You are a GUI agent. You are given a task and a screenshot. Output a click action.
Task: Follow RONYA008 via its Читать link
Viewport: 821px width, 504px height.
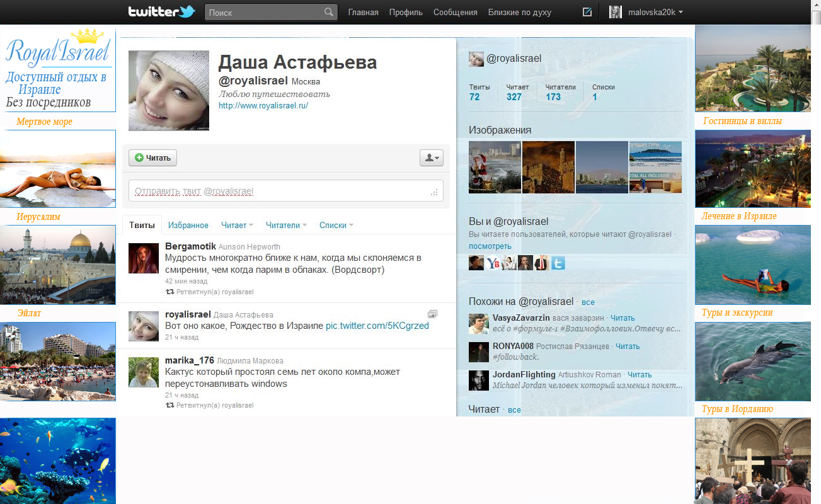click(628, 346)
